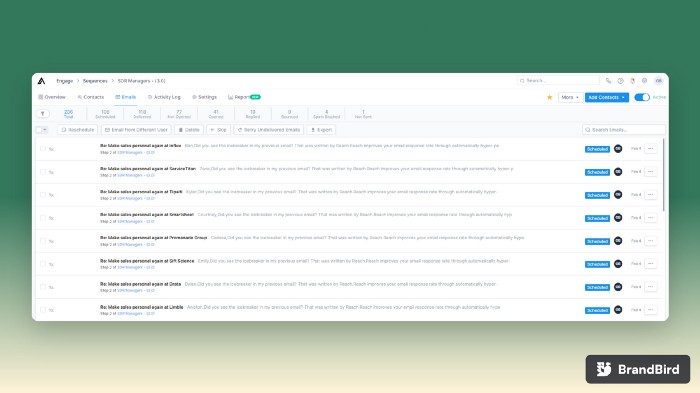The height and width of the screenshot is (393, 700).
Task: Click the Retry Undelivered Emails button
Action: pyautogui.click(x=269, y=130)
